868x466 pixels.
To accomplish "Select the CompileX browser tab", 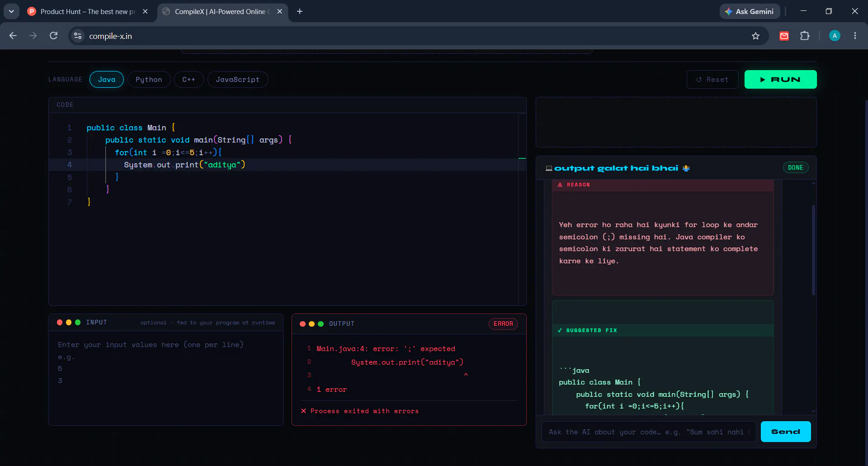I will (222, 11).
